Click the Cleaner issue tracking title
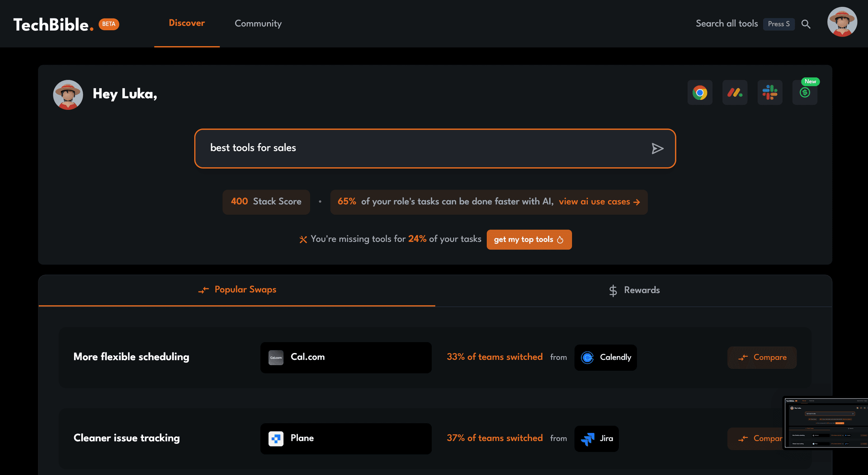The image size is (868, 475). click(127, 438)
